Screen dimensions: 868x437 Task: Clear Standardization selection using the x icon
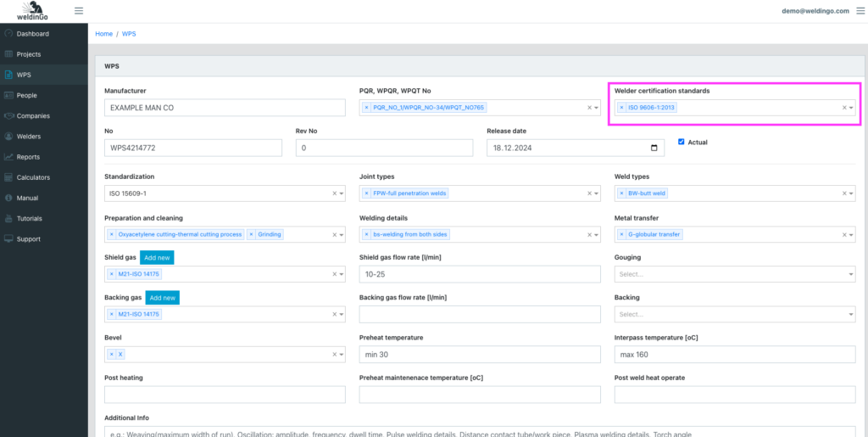coord(334,193)
